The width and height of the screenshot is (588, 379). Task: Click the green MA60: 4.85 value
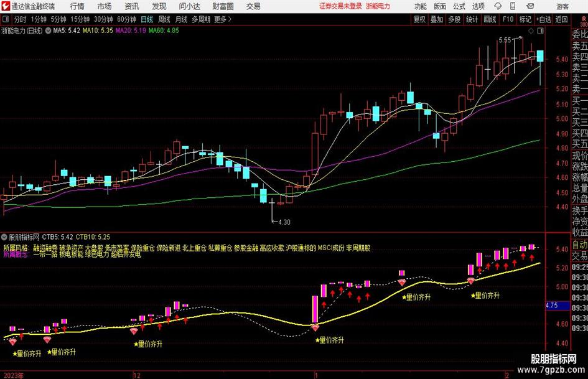pyautogui.click(x=164, y=30)
